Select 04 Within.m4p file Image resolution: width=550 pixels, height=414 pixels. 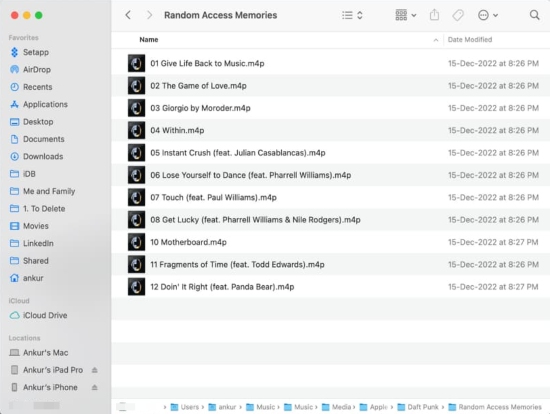point(331,131)
